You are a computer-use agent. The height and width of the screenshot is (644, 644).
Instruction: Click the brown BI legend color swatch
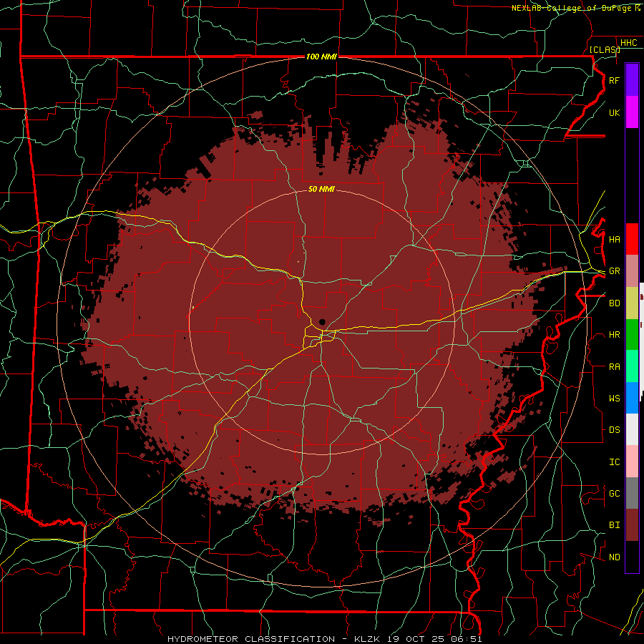point(632,525)
